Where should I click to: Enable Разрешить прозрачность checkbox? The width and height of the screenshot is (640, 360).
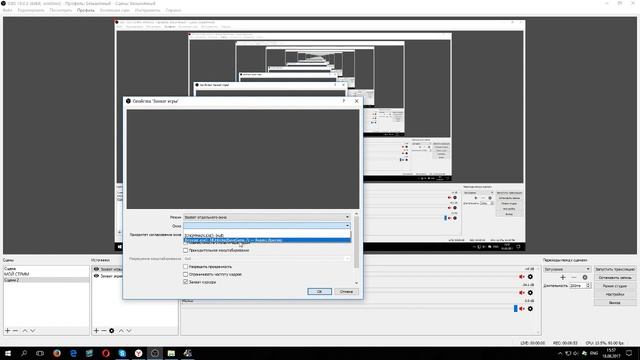pyautogui.click(x=186, y=267)
